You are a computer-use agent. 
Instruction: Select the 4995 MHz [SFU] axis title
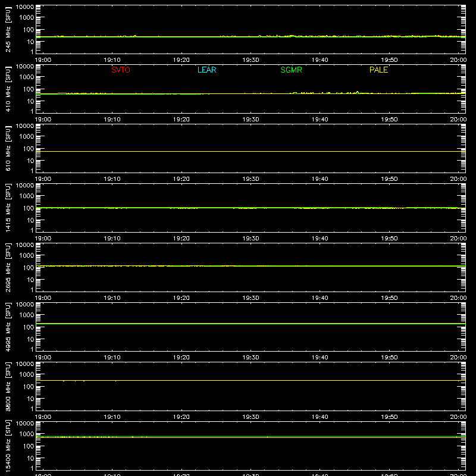pos(8,327)
